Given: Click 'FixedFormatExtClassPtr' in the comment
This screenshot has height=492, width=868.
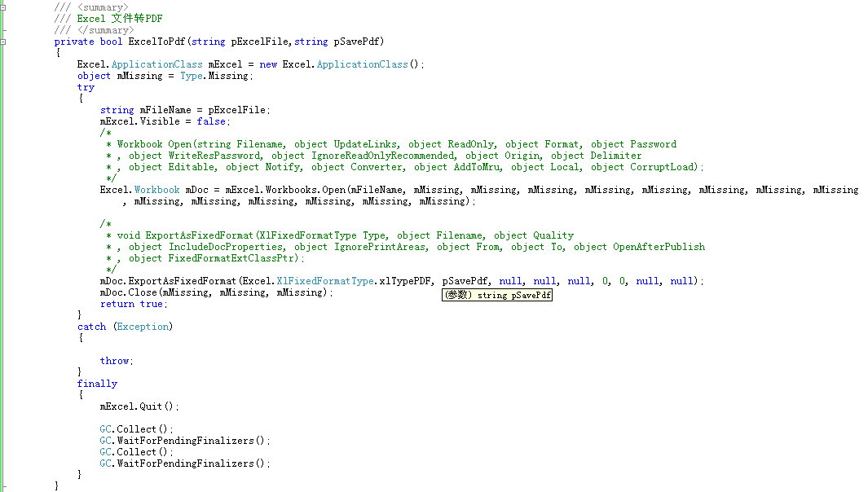Looking at the screenshot, I should (x=231, y=258).
